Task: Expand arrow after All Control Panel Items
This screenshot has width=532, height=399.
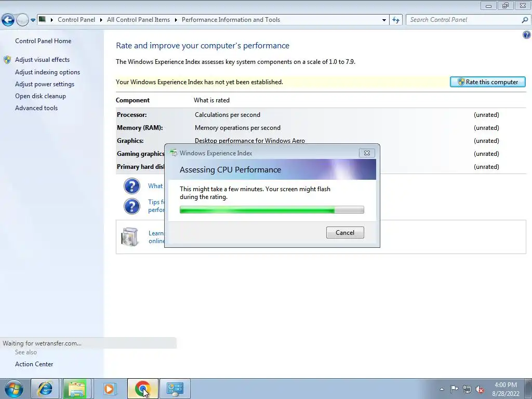Action: pyautogui.click(x=176, y=20)
